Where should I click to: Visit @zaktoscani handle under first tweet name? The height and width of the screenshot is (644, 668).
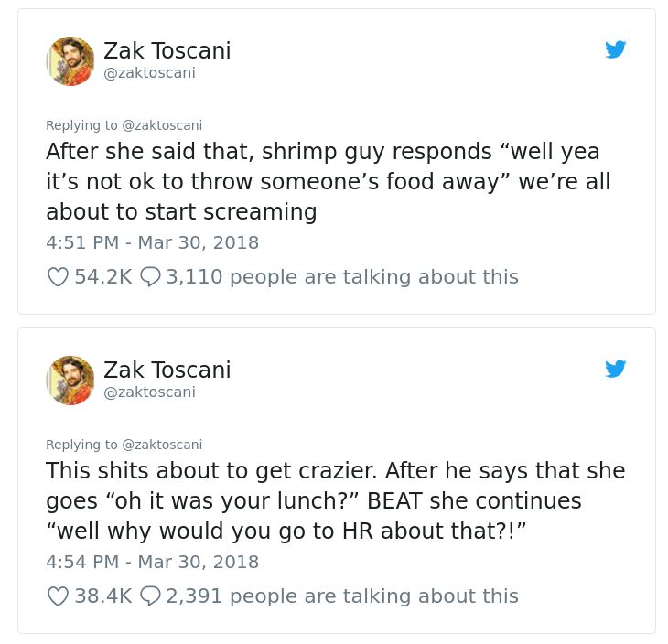click(149, 73)
